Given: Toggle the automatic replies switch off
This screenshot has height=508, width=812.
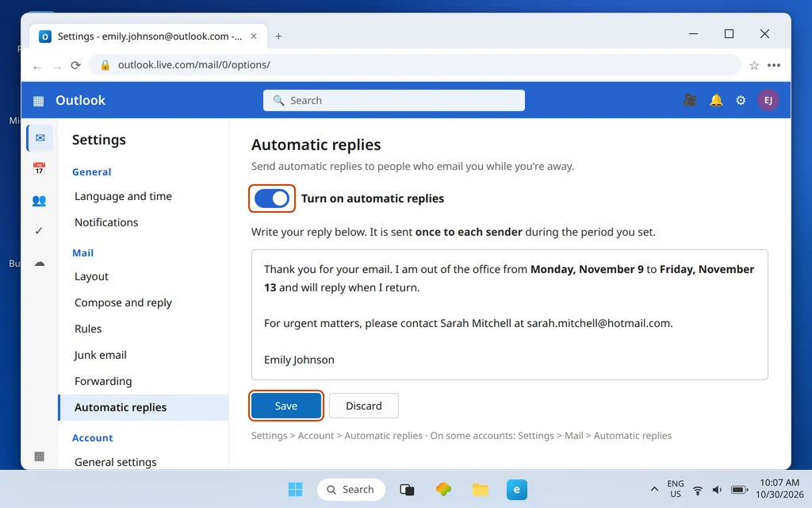Looking at the screenshot, I should 272,198.
